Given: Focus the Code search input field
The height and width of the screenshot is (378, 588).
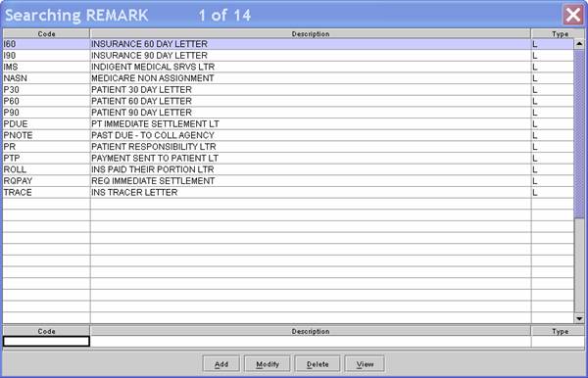Looking at the screenshot, I should coord(46,342).
